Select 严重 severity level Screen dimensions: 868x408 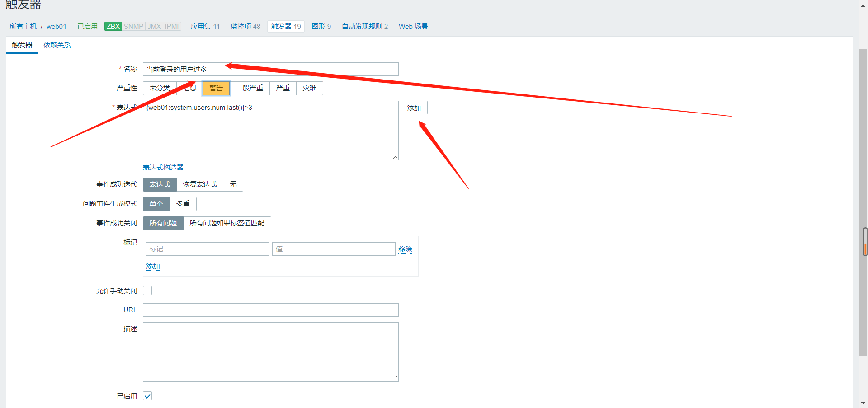point(283,88)
